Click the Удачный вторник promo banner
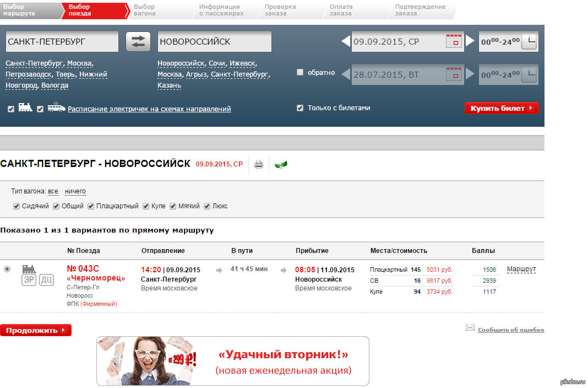 232,361
